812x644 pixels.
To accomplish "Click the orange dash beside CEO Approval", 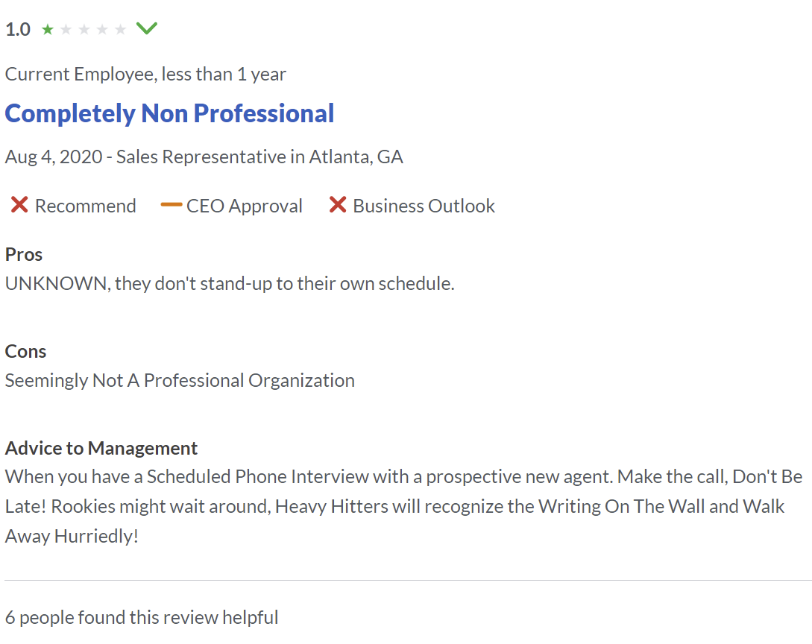I will click(x=171, y=204).
